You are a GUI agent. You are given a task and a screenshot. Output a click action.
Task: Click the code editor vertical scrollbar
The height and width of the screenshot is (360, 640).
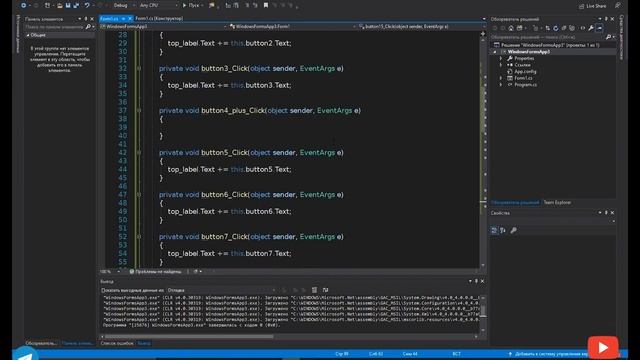pyautogui.click(x=483, y=149)
